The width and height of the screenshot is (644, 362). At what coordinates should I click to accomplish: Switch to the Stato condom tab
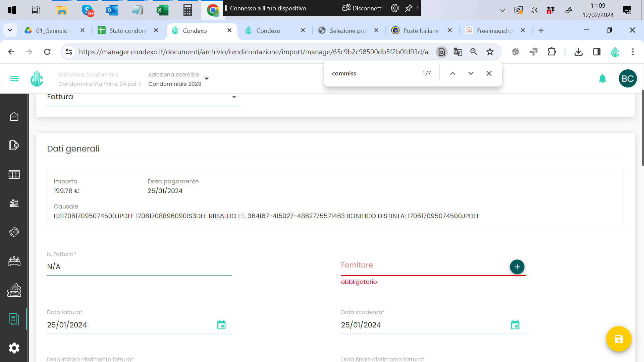tap(127, 31)
